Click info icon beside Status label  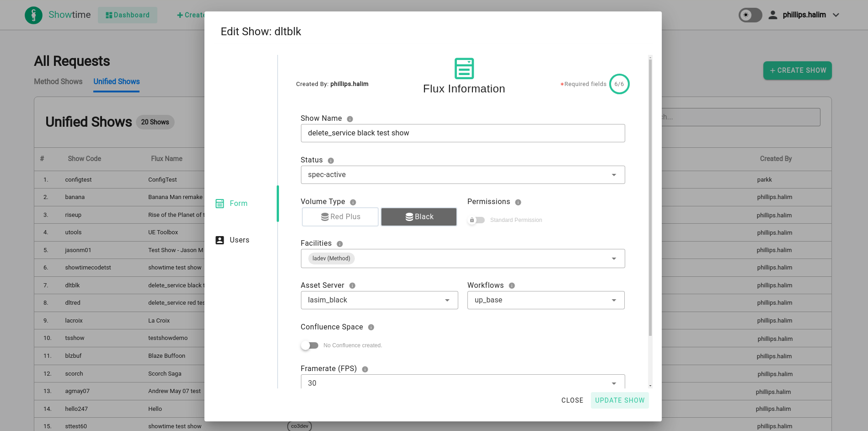point(331,161)
